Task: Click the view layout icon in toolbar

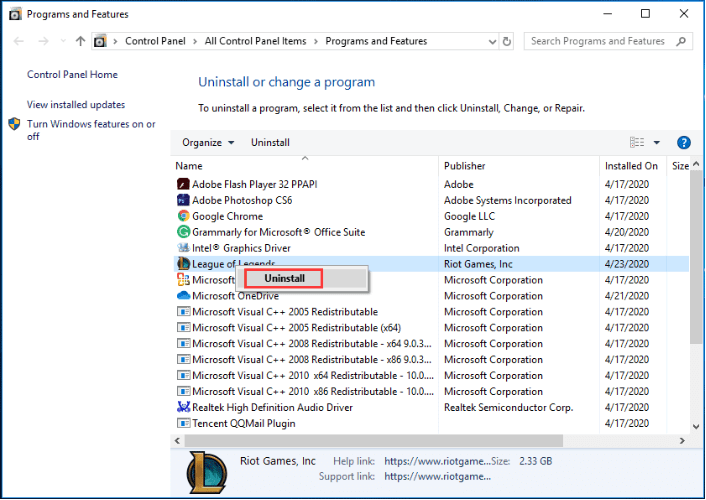Action: [636, 142]
